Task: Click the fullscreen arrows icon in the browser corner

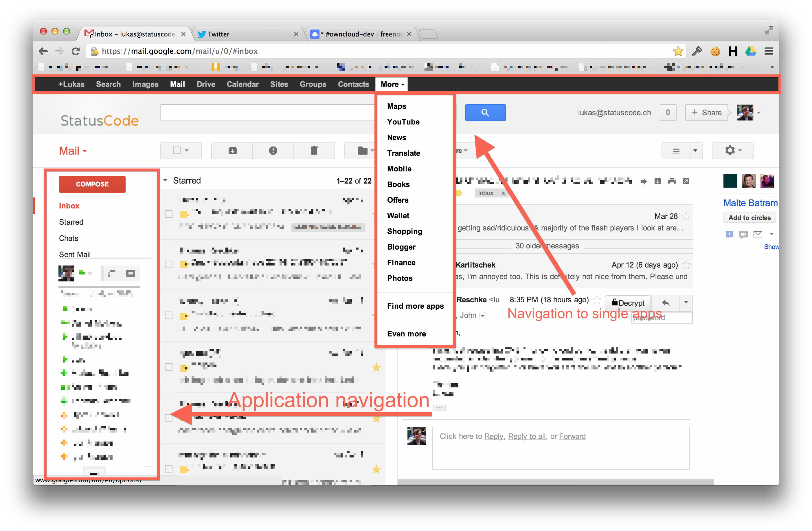Action: coord(769,31)
